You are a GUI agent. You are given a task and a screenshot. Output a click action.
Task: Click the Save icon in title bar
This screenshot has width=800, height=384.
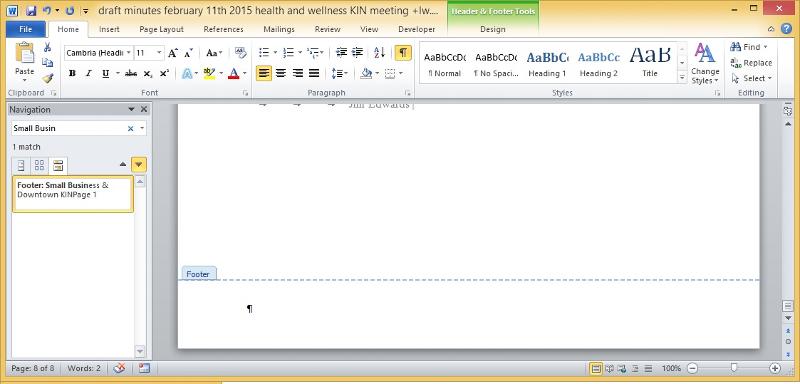click(x=31, y=10)
